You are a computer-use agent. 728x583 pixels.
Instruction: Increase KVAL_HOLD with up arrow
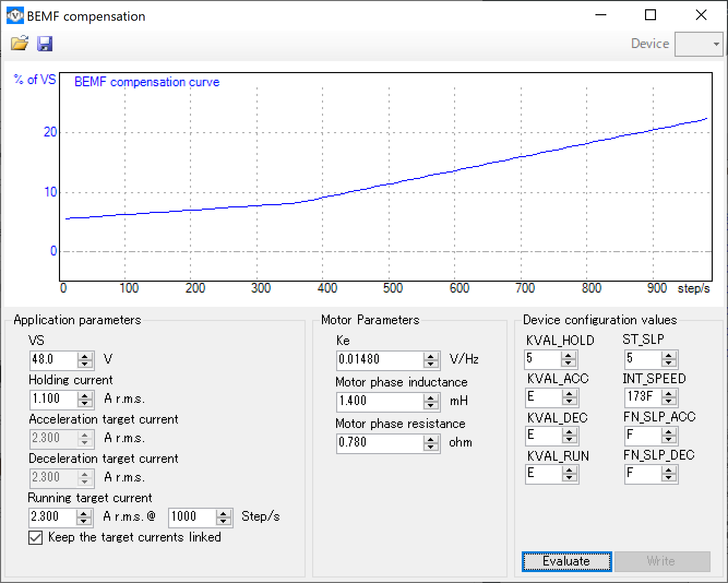tap(569, 355)
